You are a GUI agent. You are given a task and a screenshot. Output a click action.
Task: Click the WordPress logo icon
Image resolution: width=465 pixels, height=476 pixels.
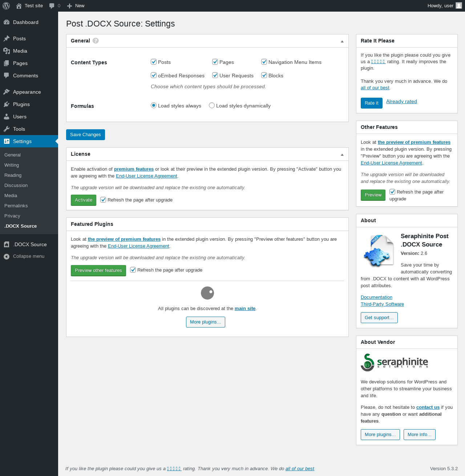tap(6, 6)
